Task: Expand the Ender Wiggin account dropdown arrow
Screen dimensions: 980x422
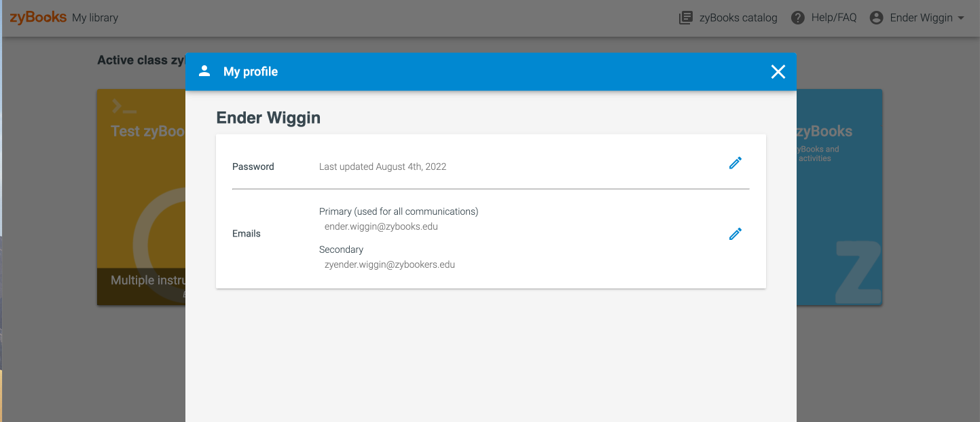Action: coord(961,18)
